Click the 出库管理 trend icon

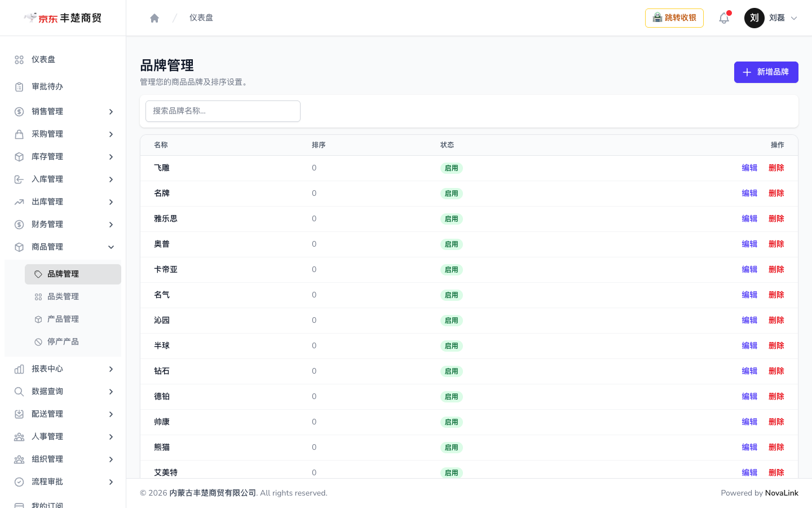pos(19,202)
